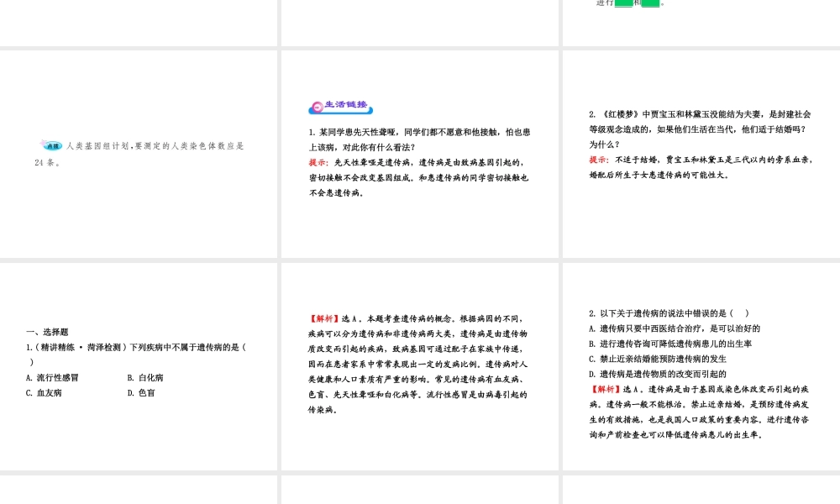The width and height of the screenshot is (840, 504).
Task: Click the hint line '提示: 不适于结婚'
Action: pyautogui.click(x=701, y=160)
